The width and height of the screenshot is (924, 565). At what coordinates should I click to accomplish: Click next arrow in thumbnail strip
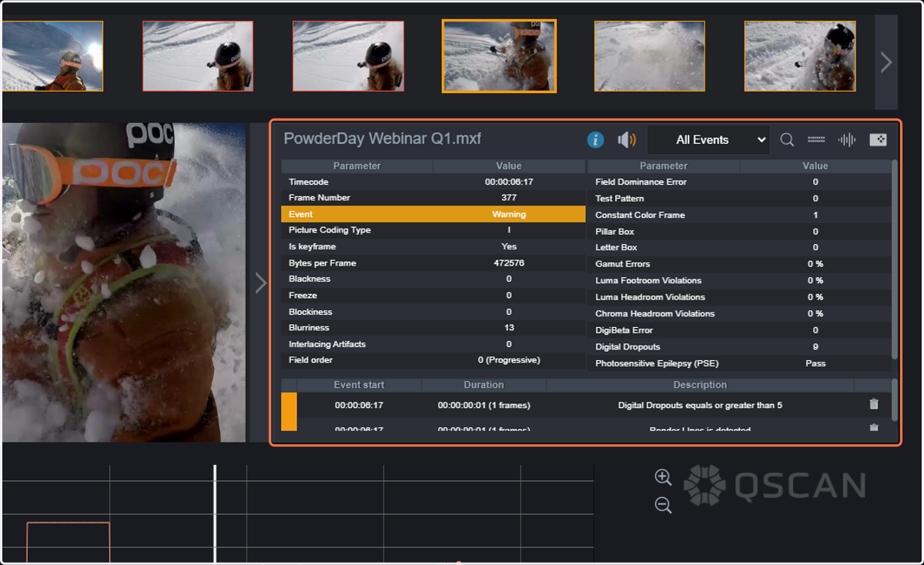[x=886, y=62]
